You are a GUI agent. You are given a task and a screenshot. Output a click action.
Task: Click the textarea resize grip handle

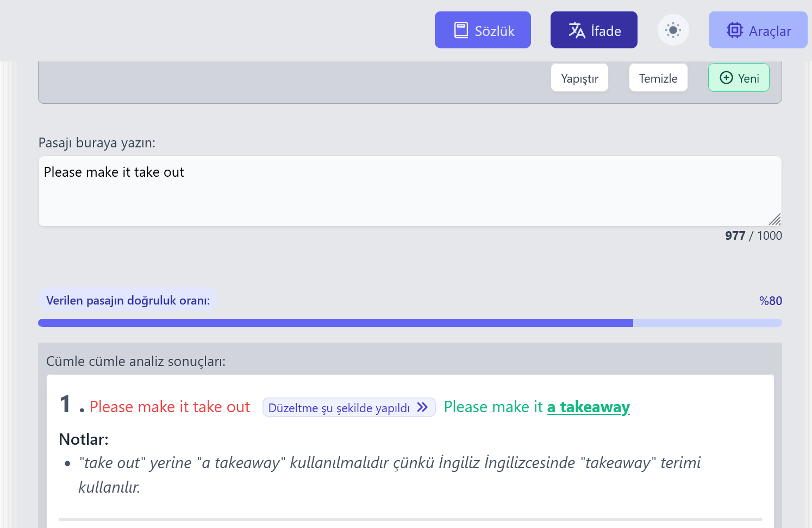click(x=775, y=219)
